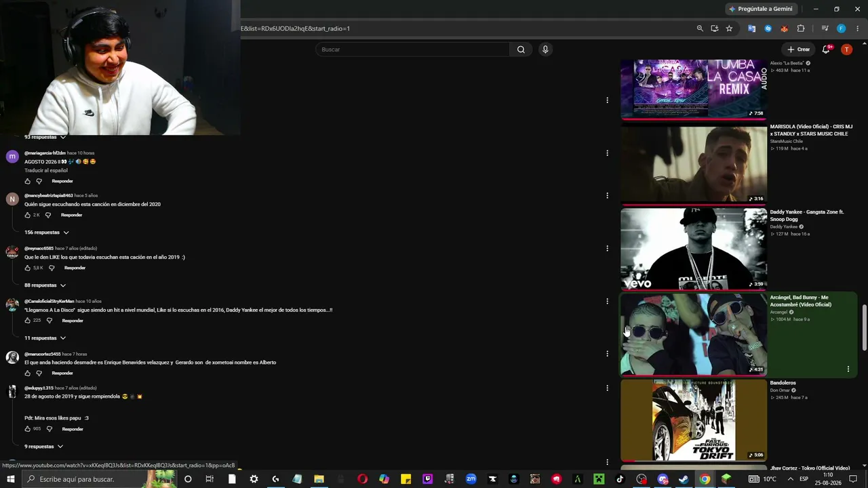Dislike the nancybeatriztapia8463 comment
868x488 pixels.
tap(48, 215)
